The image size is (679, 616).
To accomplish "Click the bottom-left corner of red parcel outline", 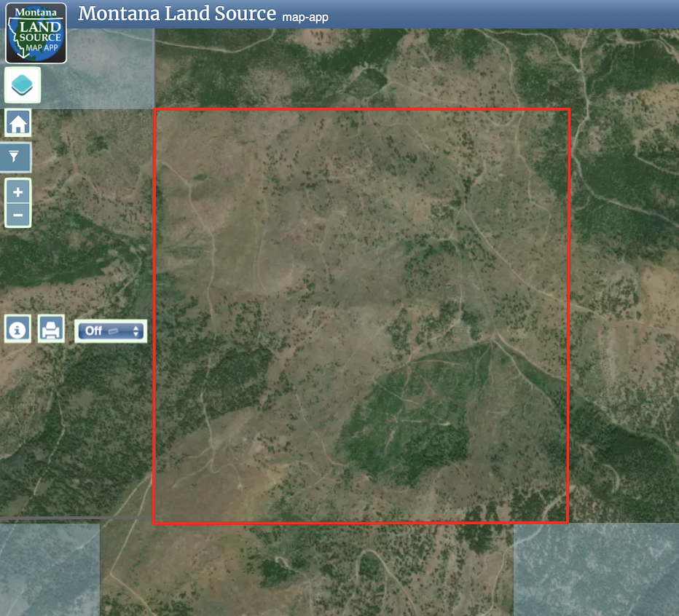I will (154, 522).
